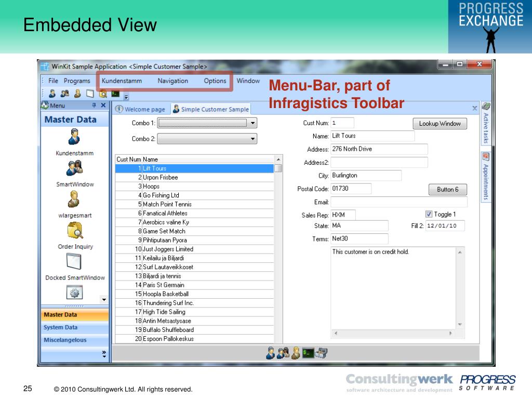This screenshot has height=399, width=532.
Task: Open SmartWindow from the Master Data panel
Action: point(75,174)
